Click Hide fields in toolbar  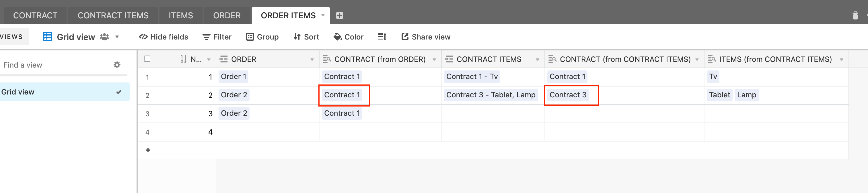coord(164,37)
